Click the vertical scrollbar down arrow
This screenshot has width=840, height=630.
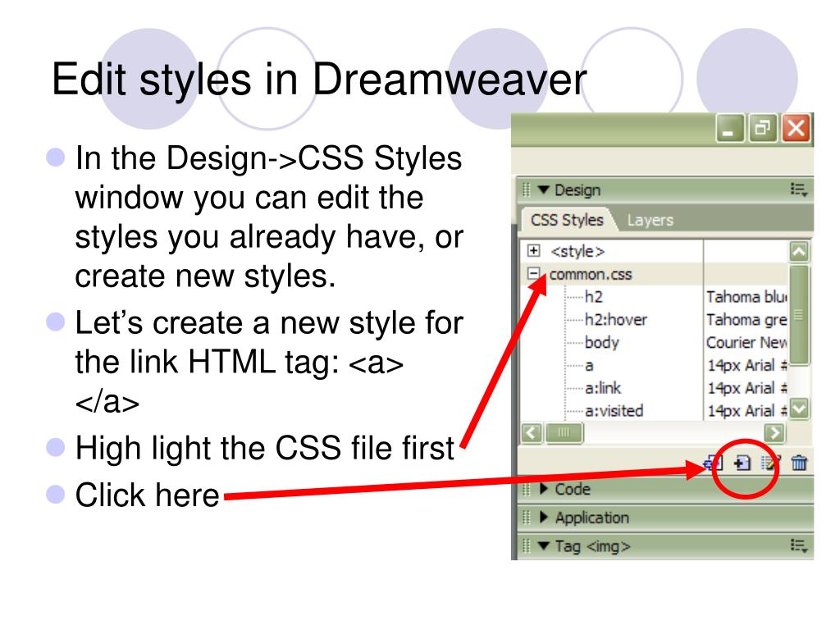(x=799, y=409)
